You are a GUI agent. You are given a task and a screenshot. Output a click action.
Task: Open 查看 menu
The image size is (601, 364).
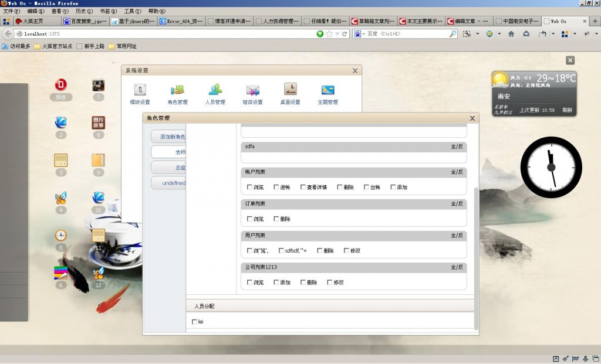coord(60,11)
